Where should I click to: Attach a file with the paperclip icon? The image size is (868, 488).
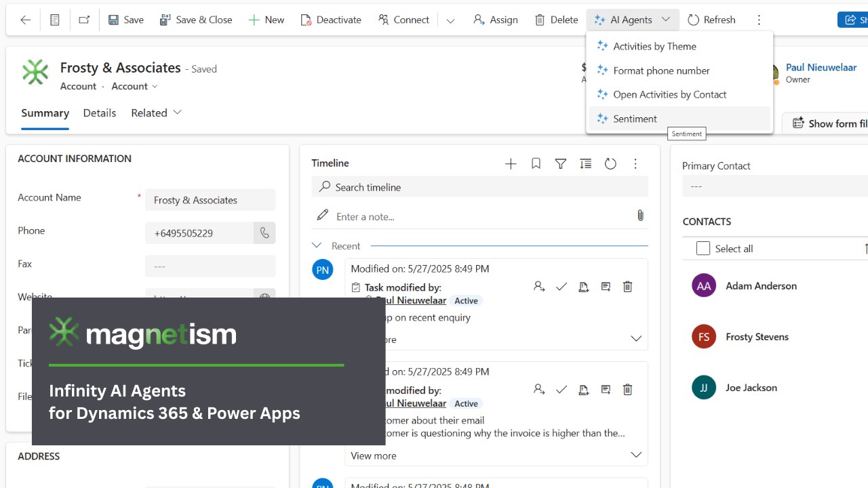[x=640, y=216]
